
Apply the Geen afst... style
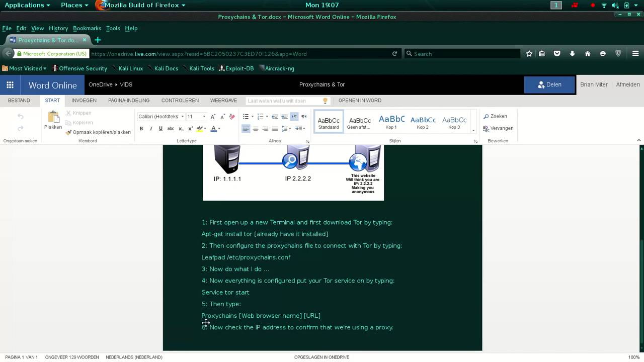point(360,121)
